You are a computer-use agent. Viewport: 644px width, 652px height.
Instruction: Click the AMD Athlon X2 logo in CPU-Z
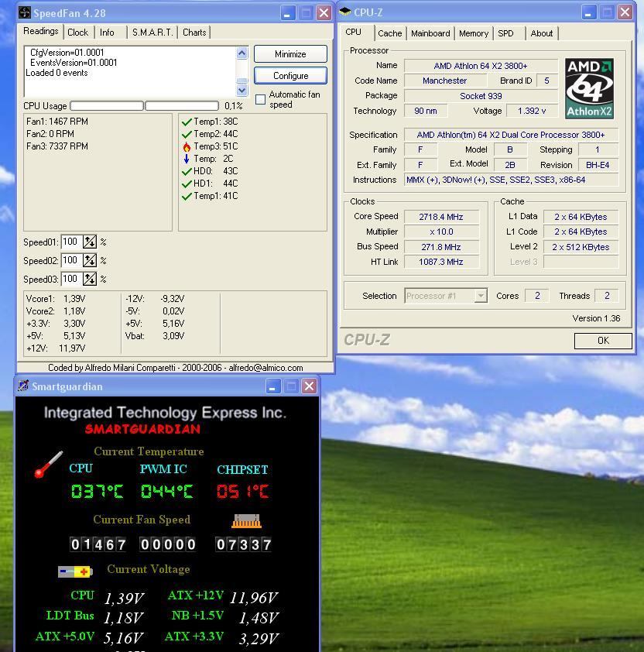coord(589,88)
